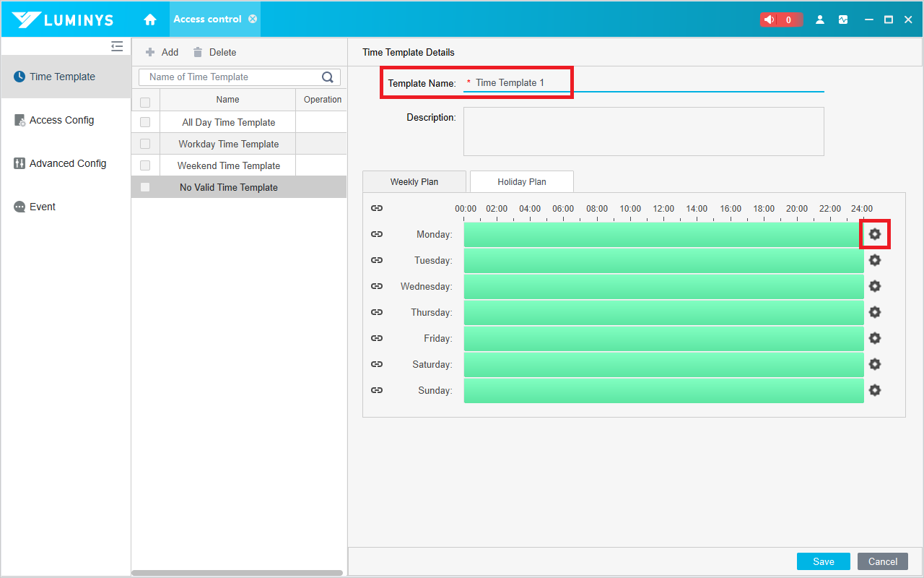Click the search magnifier icon

coord(328,77)
